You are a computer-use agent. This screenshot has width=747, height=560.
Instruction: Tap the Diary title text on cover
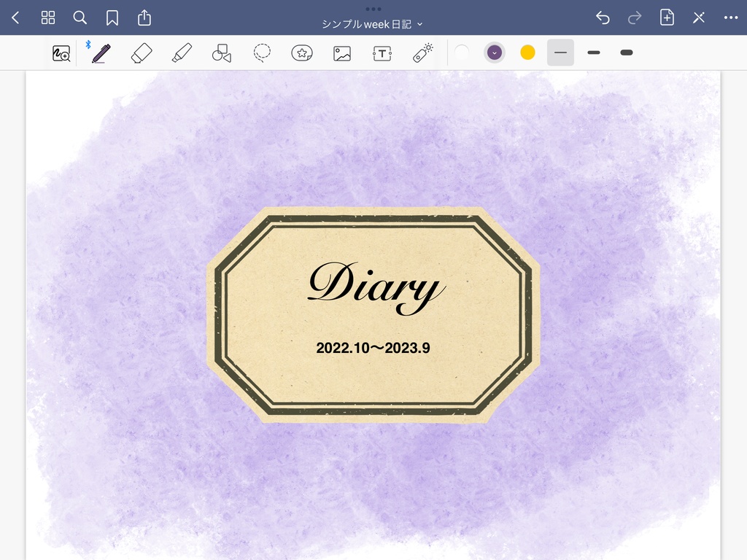click(376, 287)
